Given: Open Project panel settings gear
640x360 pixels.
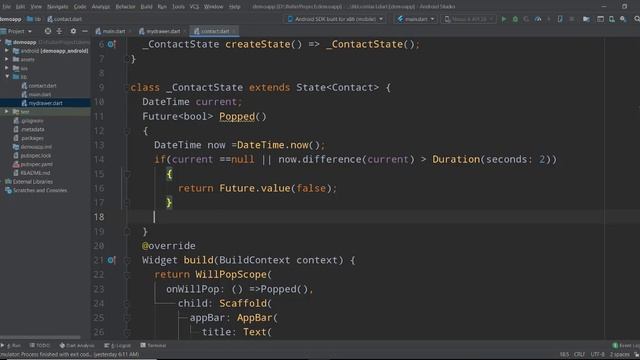Looking at the screenshot, I should pos(73,31).
